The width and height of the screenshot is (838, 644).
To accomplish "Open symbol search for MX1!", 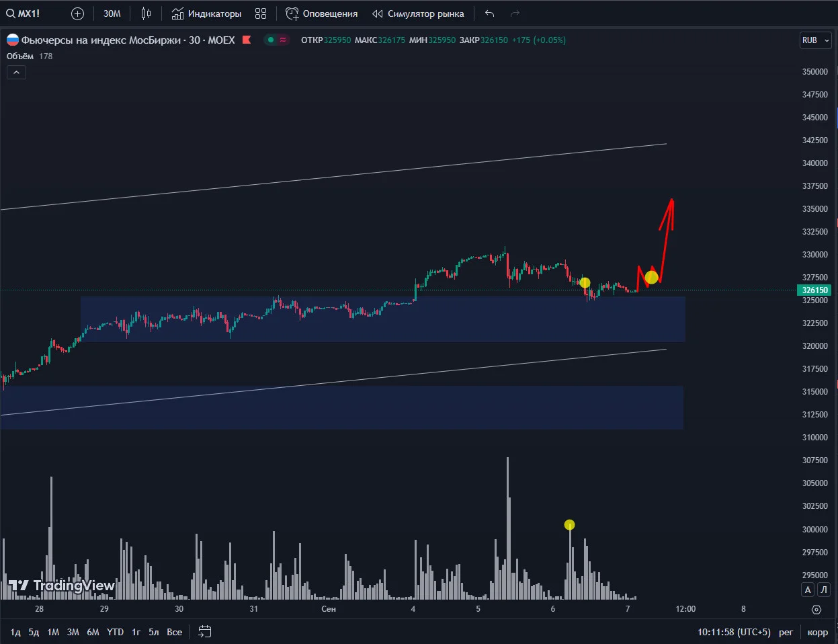I will click(24, 13).
